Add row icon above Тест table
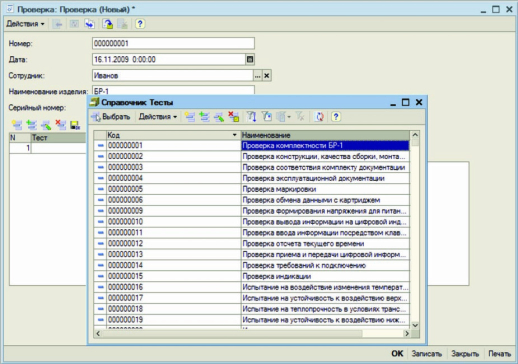The width and height of the screenshot is (518, 364). [x=17, y=125]
